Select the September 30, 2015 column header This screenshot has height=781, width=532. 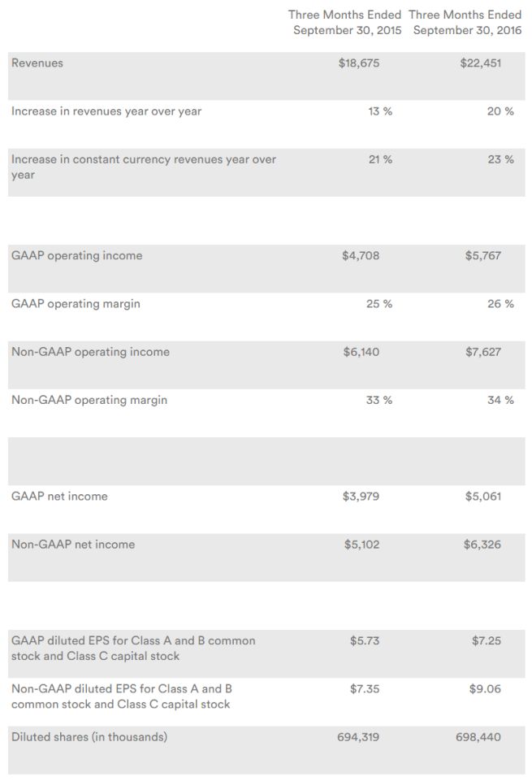click(346, 23)
